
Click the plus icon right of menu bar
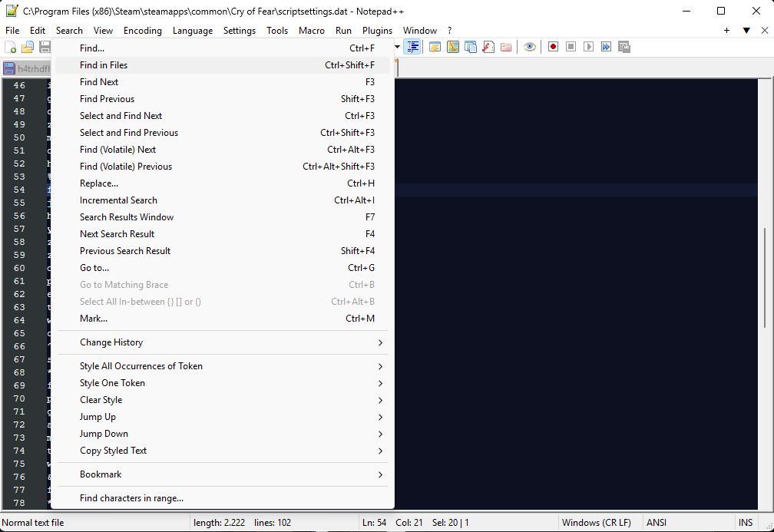tap(726, 31)
